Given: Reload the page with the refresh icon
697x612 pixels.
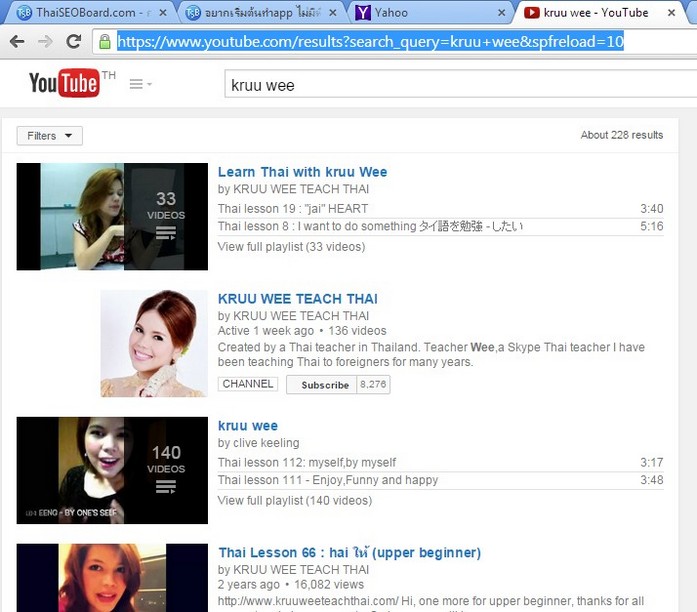Looking at the screenshot, I should click(x=73, y=41).
